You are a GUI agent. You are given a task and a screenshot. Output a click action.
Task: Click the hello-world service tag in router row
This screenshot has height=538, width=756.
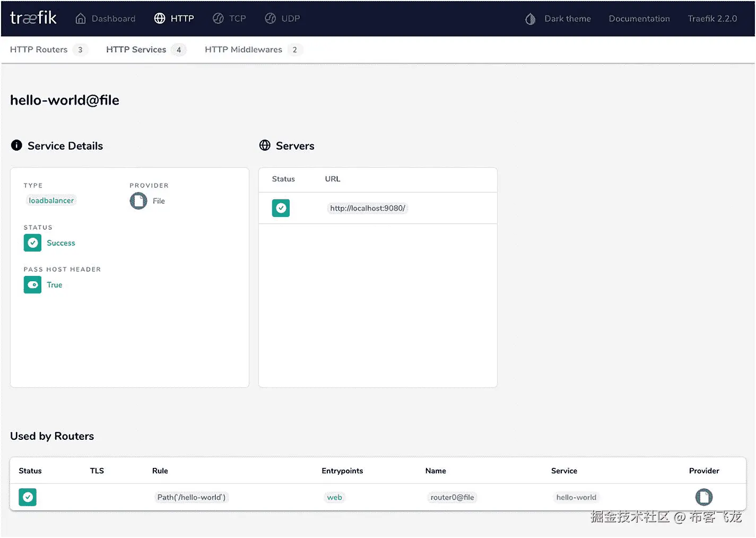[x=576, y=497]
